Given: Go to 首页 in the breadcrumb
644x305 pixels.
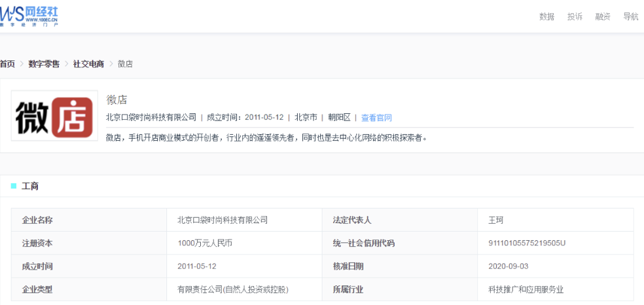Looking at the screenshot, I should (x=7, y=64).
